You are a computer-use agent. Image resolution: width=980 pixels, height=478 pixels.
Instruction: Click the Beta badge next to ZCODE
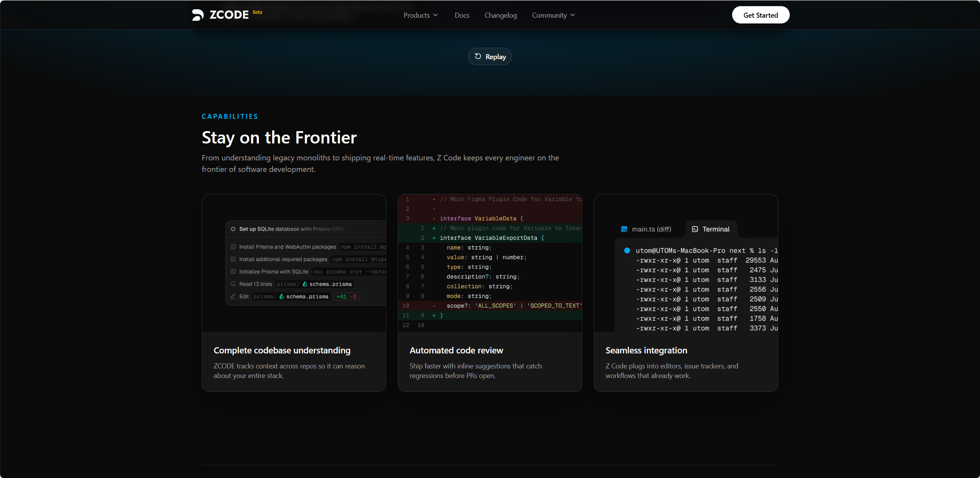coord(257,12)
